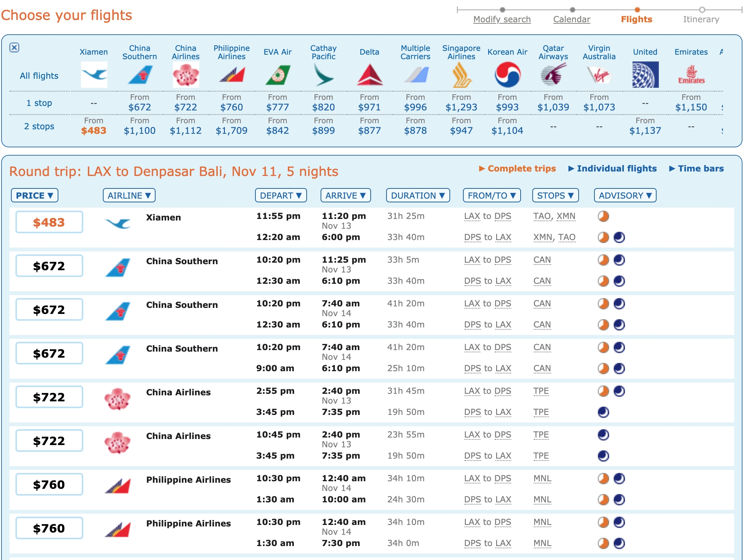Open the DURATION sort dropdown
This screenshot has height=560, width=744.
coord(418,195)
